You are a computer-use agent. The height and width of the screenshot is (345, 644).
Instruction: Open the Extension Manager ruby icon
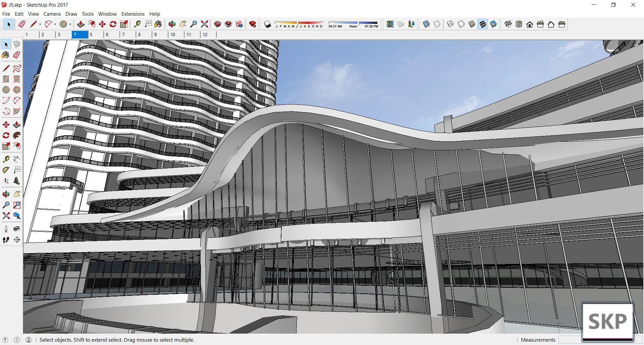click(253, 24)
